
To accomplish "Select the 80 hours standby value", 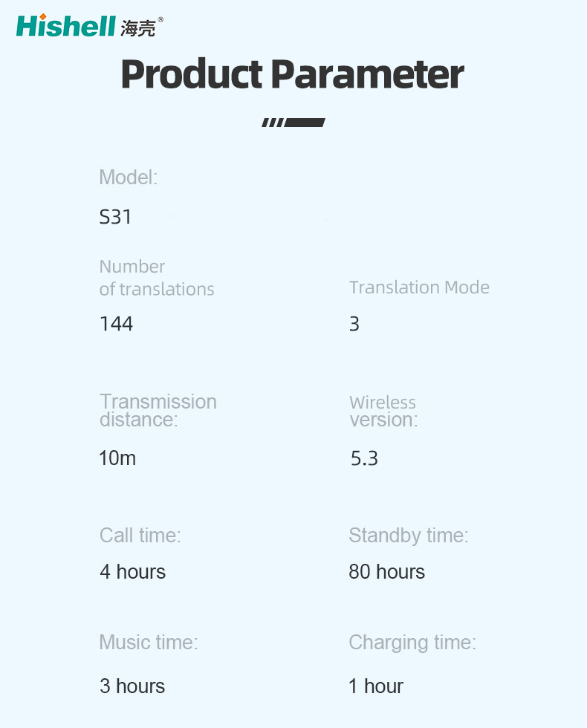I will [387, 571].
